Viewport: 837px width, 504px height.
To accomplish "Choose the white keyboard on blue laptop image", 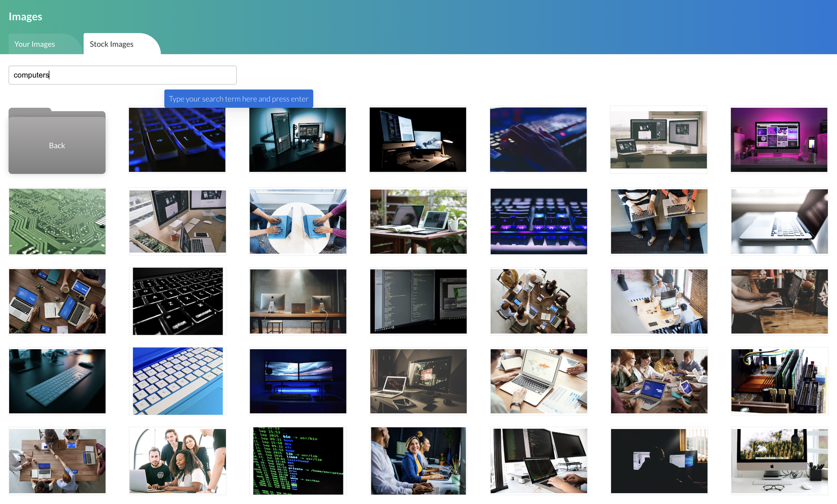I will click(178, 381).
